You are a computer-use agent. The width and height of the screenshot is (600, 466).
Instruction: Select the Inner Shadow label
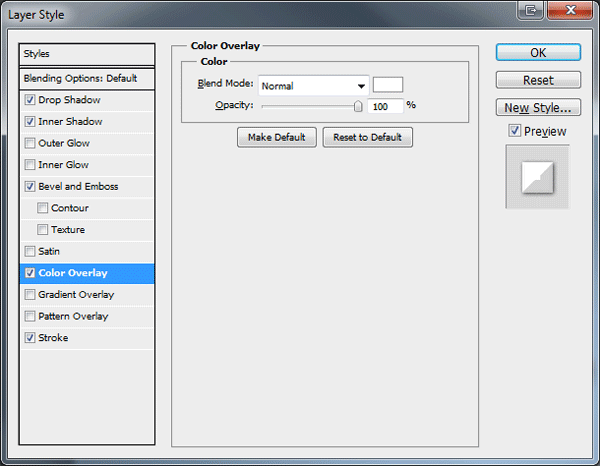click(x=70, y=122)
